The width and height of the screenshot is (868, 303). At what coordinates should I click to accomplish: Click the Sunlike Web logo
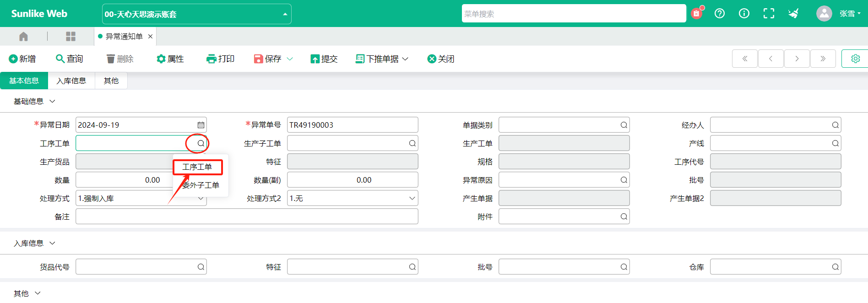[39, 14]
